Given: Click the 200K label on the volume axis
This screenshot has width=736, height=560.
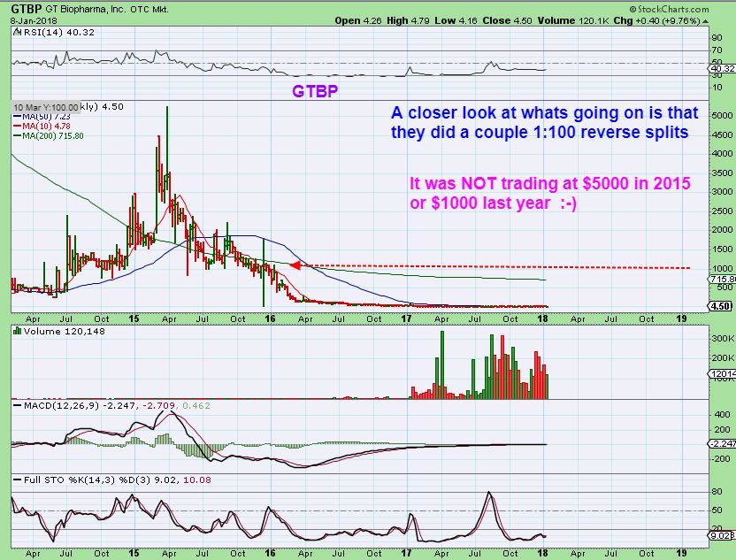Looking at the screenshot, I should click(723, 357).
